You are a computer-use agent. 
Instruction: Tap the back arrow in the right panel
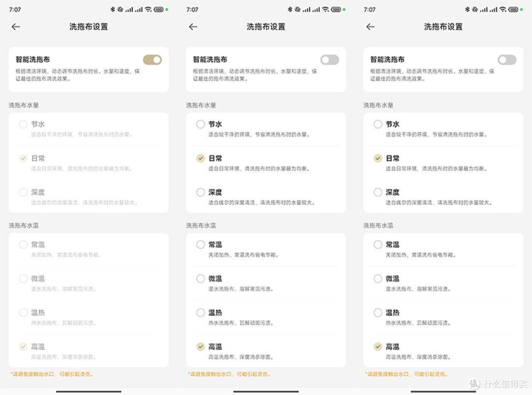pyautogui.click(x=370, y=27)
